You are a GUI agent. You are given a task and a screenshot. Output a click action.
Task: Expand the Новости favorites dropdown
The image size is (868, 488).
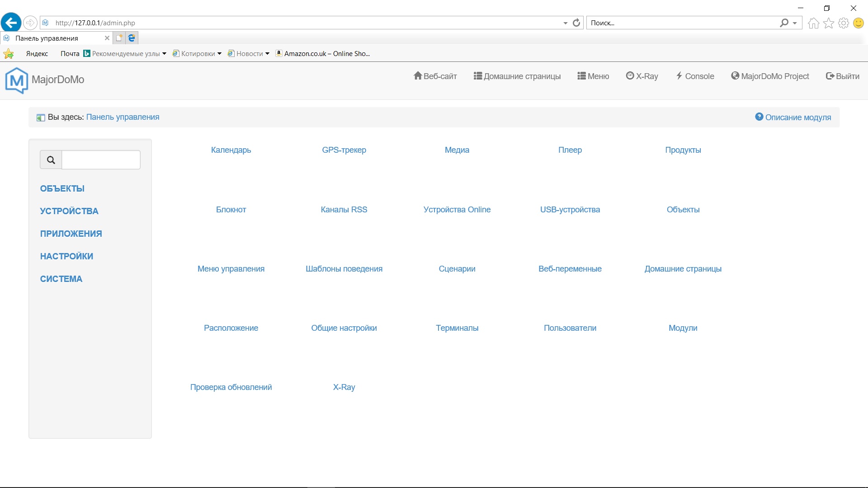[x=267, y=54]
